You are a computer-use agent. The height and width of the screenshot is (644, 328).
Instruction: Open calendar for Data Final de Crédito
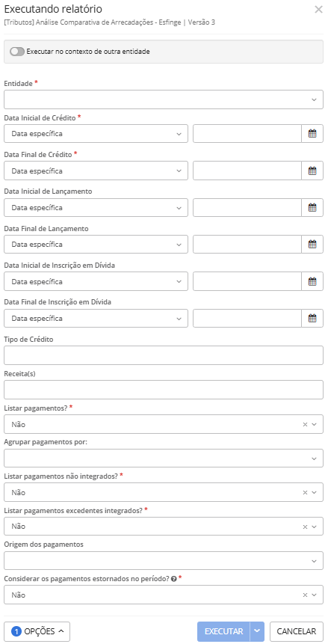click(312, 171)
